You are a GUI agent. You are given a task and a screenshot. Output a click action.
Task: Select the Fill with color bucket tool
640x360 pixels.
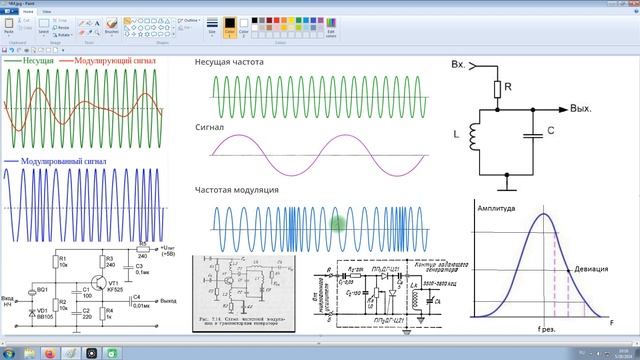coord(89,23)
